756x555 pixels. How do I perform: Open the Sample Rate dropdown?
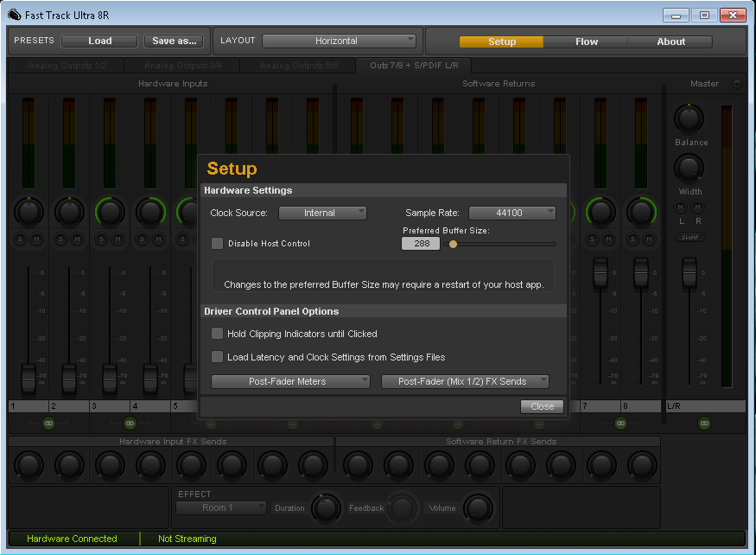(512, 213)
